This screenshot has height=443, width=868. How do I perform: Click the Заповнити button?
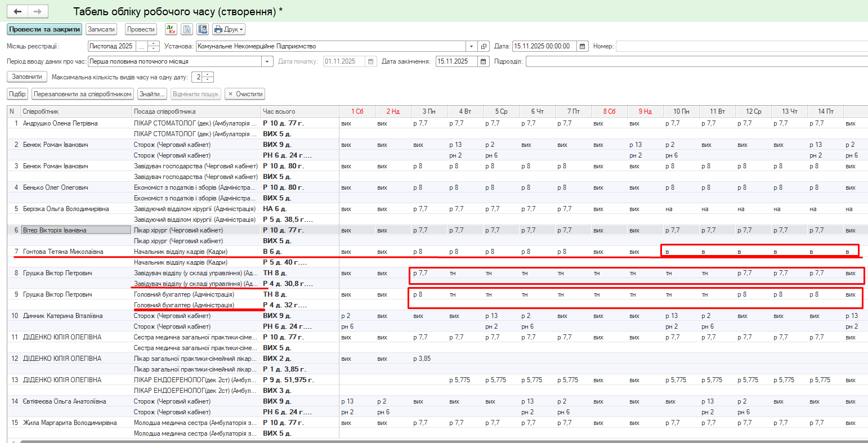(x=27, y=77)
